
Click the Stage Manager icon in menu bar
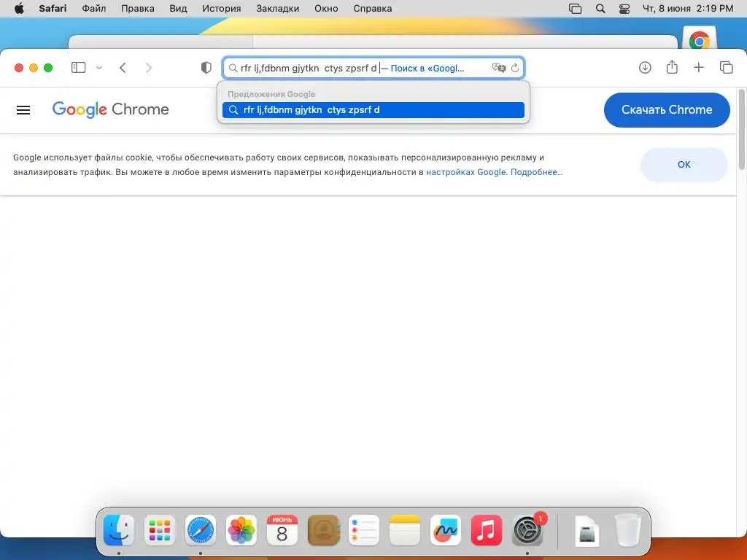pos(576,9)
